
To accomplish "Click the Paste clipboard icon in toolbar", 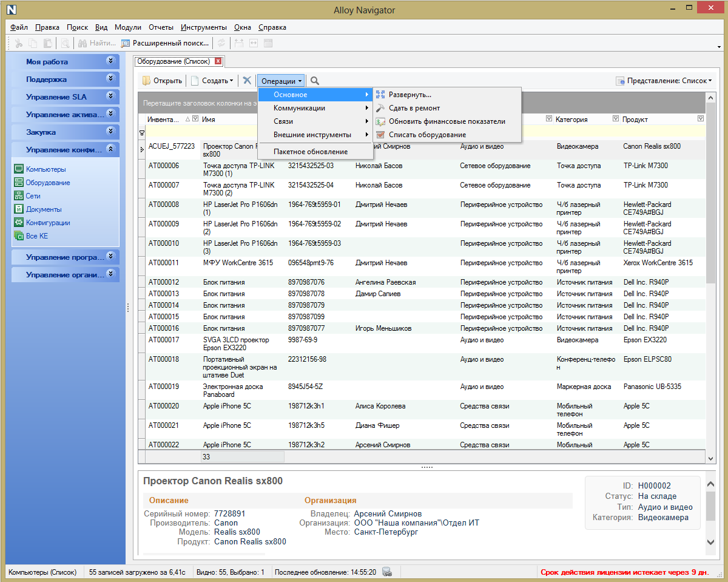I will point(47,43).
